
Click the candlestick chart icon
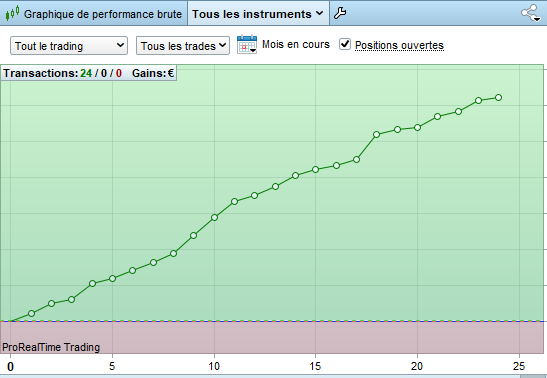[x=12, y=14]
